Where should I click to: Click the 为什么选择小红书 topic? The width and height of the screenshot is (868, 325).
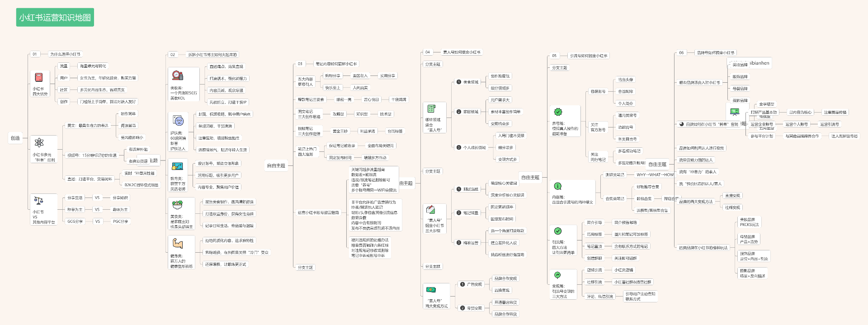(66, 54)
